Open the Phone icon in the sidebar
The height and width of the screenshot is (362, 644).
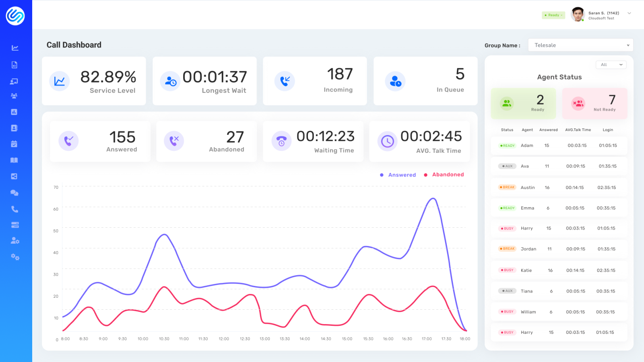click(15, 209)
